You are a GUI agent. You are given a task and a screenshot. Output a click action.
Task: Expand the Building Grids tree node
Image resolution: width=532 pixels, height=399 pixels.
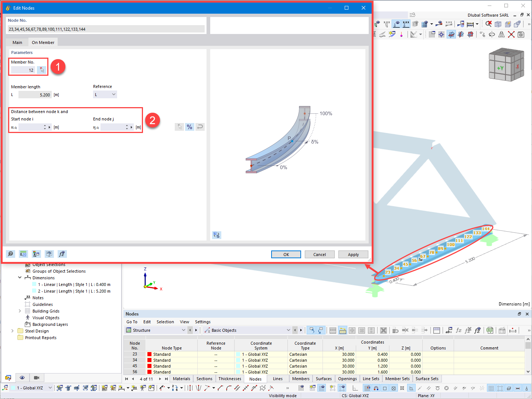point(20,311)
